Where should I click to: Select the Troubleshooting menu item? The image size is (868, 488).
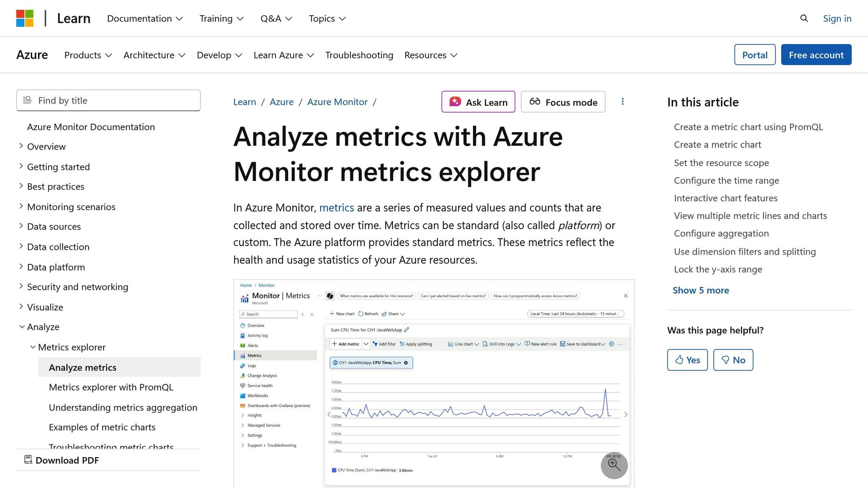[359, 55]
